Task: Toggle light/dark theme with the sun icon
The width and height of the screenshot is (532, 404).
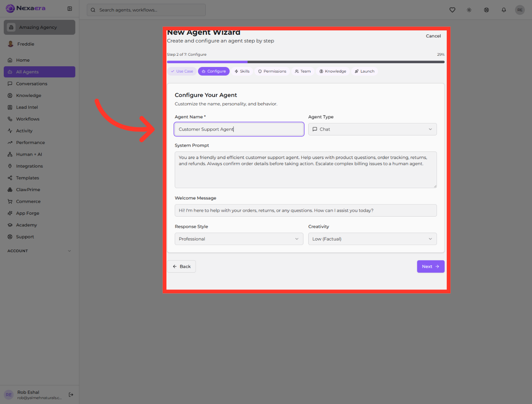Action: pos(469,10)
